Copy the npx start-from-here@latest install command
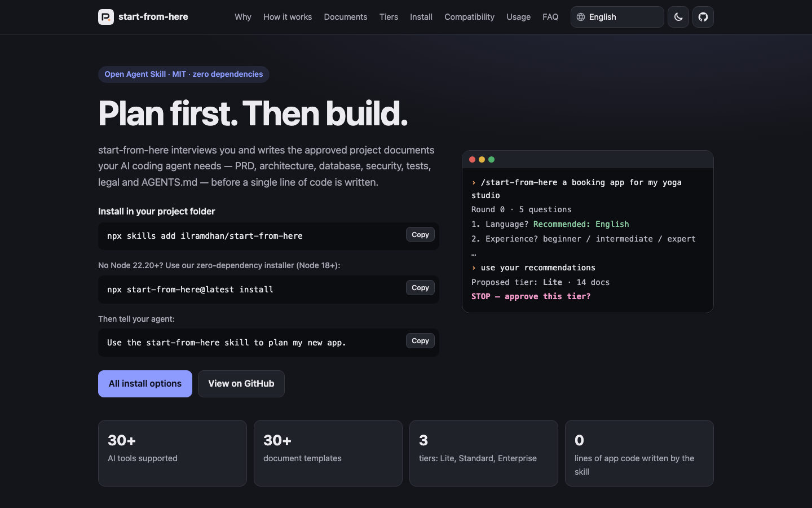The image size is (812, 508). pos(420,288)
